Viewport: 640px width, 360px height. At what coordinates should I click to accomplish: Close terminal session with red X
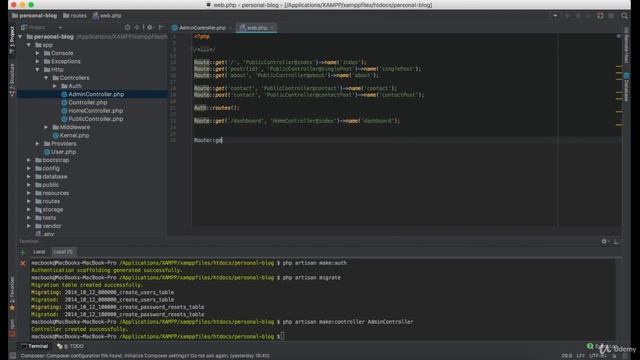[x=23, y=264]
